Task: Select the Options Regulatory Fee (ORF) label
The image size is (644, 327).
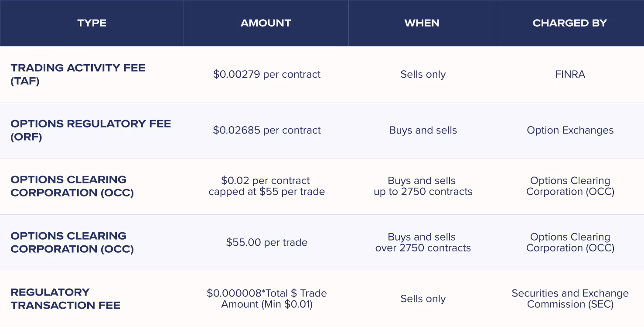Action: coord(91,130)
